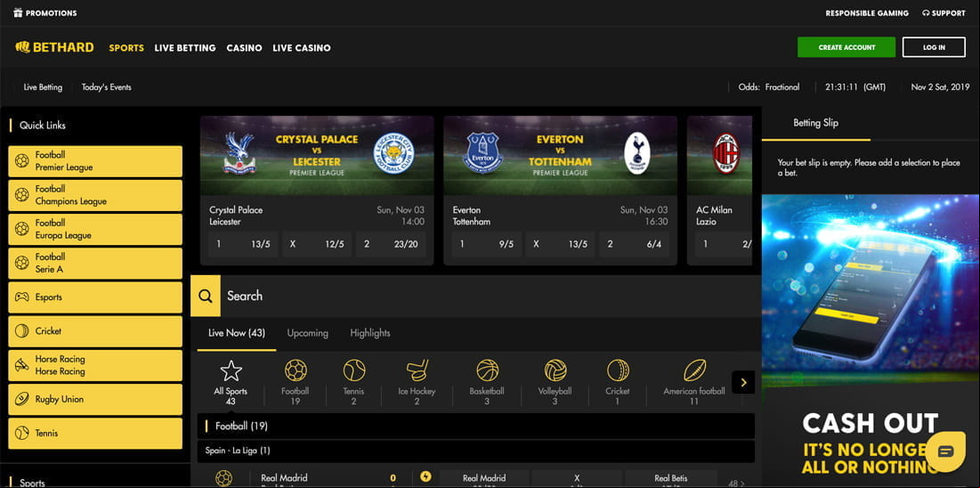Switch to the Sports main tab
This screenshot has width=980, height=488.
pyautogui.click(x=126, y=47)
